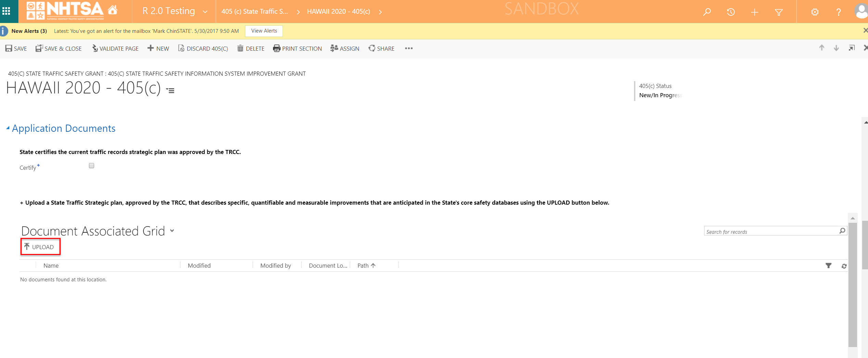Viewport: 868px width, 358px height.
Task: Click the View Alerts button
Action: click(264, 31)
